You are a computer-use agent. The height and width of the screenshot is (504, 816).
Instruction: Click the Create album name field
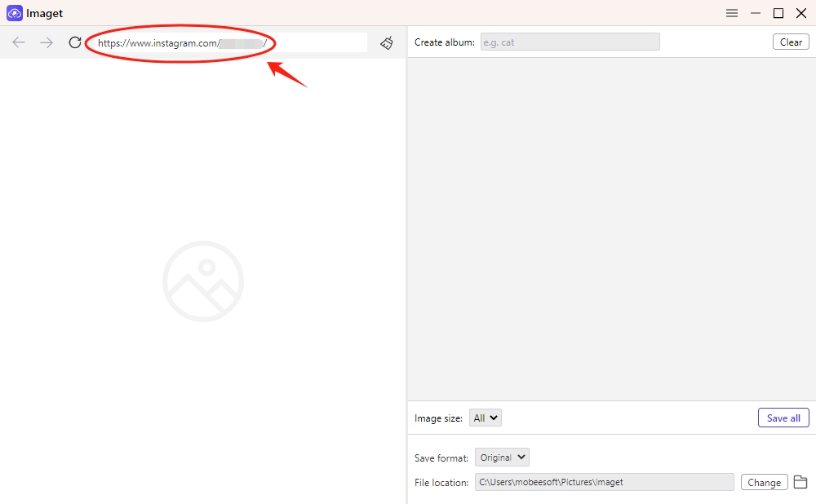570,42
